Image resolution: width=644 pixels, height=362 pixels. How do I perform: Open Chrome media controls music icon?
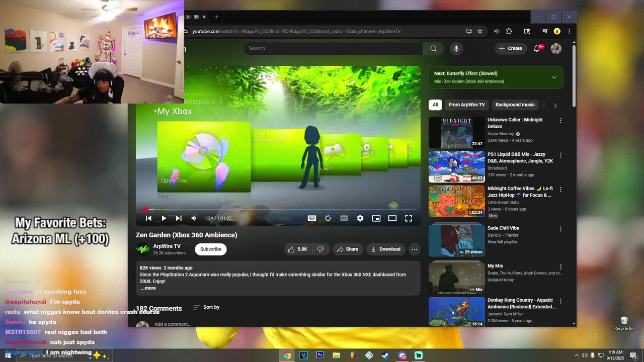pyautogui.click(x=544, y=31)
